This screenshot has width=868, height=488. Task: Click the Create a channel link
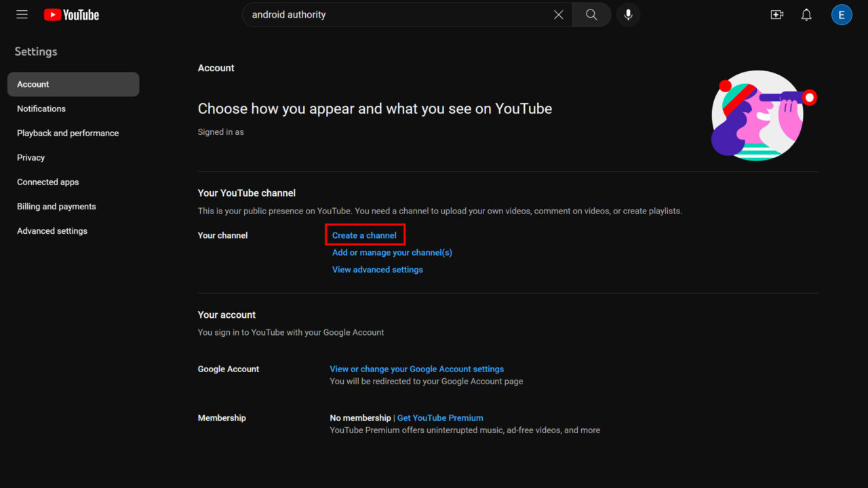click(x=364, y=235)
